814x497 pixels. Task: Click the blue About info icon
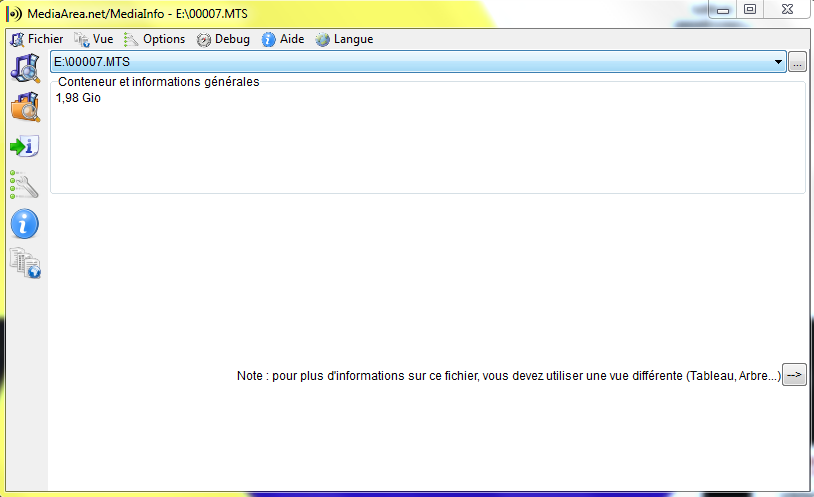24,224
